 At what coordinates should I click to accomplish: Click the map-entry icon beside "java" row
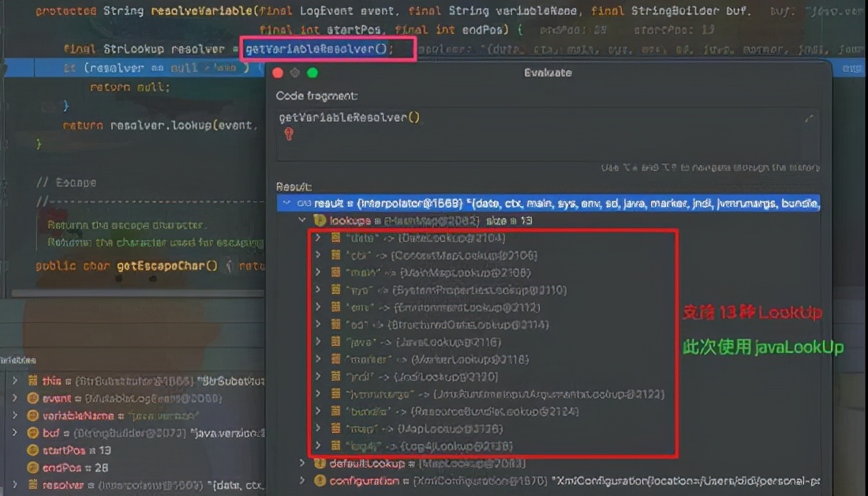pyautogui.click(x=335, y=342)
